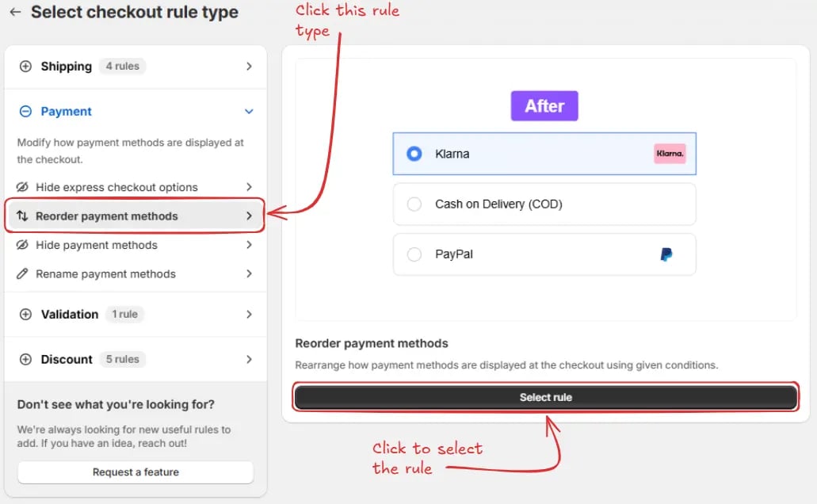Click the crossed-eye icon for Hide express checkout

[x=22, y=186]
